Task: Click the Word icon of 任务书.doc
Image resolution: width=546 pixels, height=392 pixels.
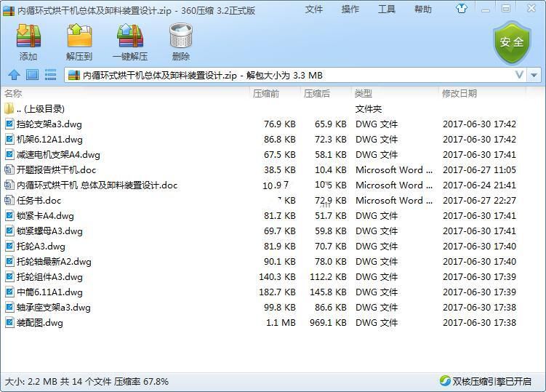Action: tap(9, 200)
